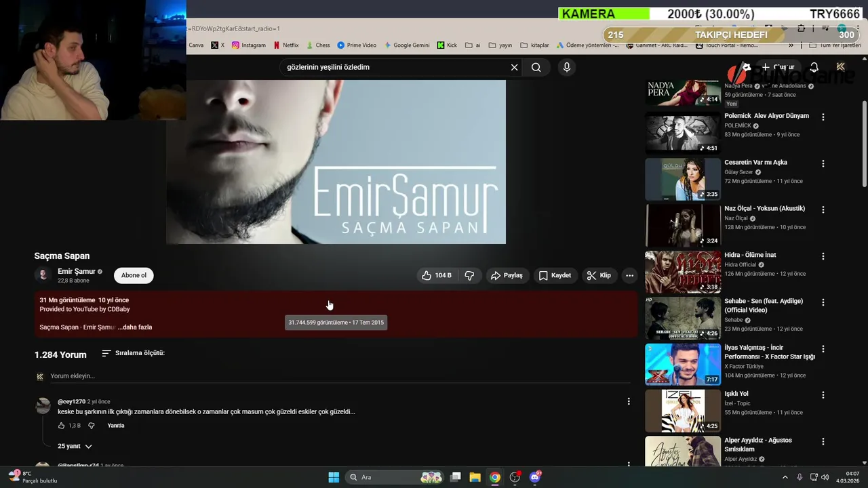The width and height of the screenshot is (868, 488).
Task: Open Canva bookmark
Action: (x=196, y=45)
